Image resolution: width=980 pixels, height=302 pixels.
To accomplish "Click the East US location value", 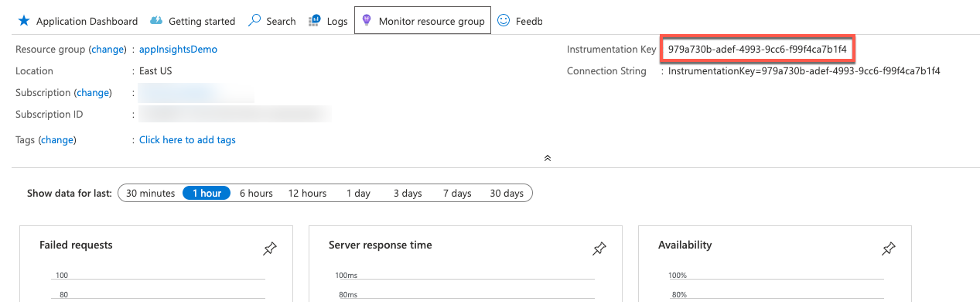I will (x=155, y=70).
